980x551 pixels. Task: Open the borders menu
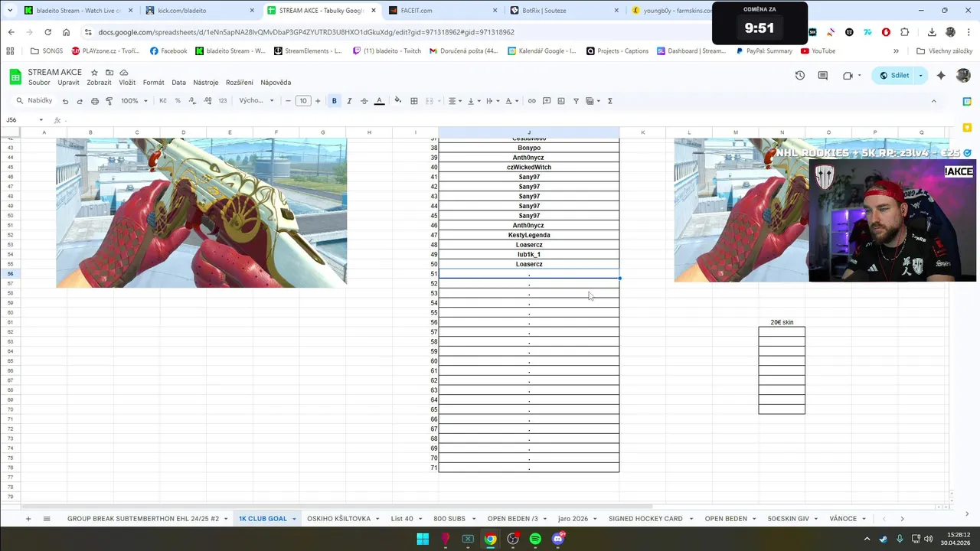click(x=414, y=101)
